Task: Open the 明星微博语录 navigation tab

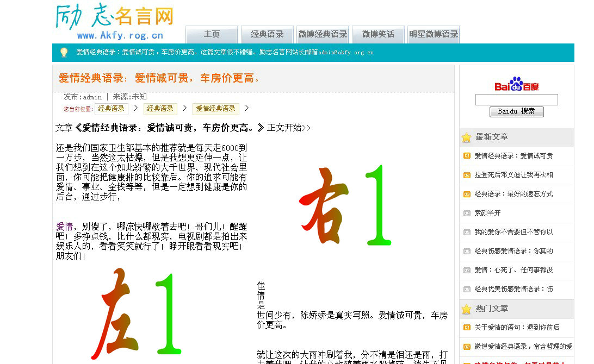Action: (434, 34)
